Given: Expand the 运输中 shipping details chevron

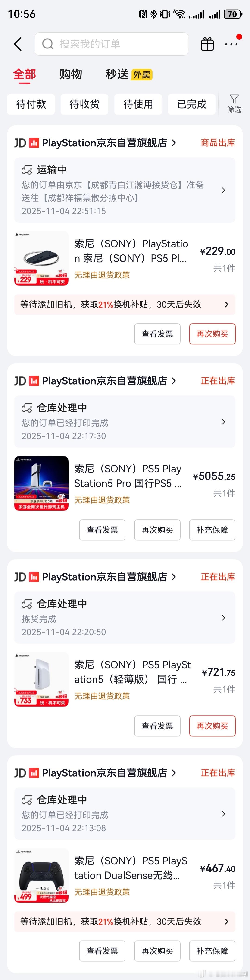Looking at the screenshot, I should coord(223,190).
